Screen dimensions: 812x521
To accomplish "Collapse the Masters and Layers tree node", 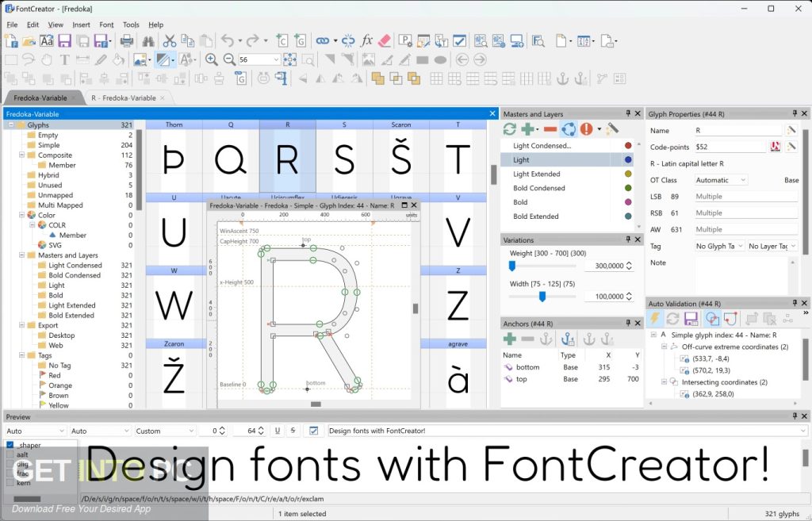I will 21,255.
